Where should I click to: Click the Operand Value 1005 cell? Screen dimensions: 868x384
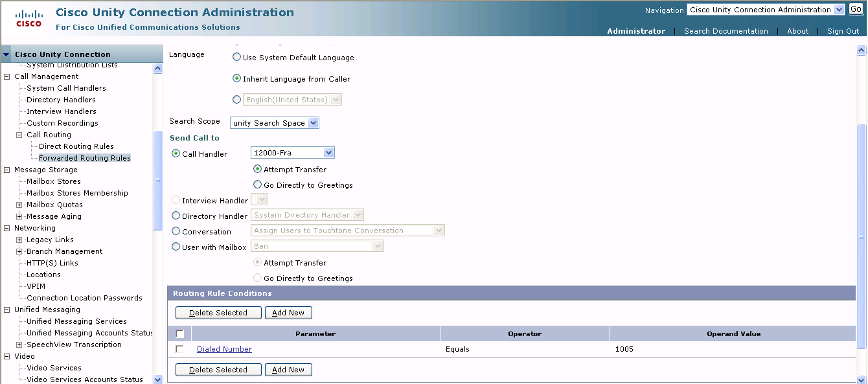(x=733, y=349)
